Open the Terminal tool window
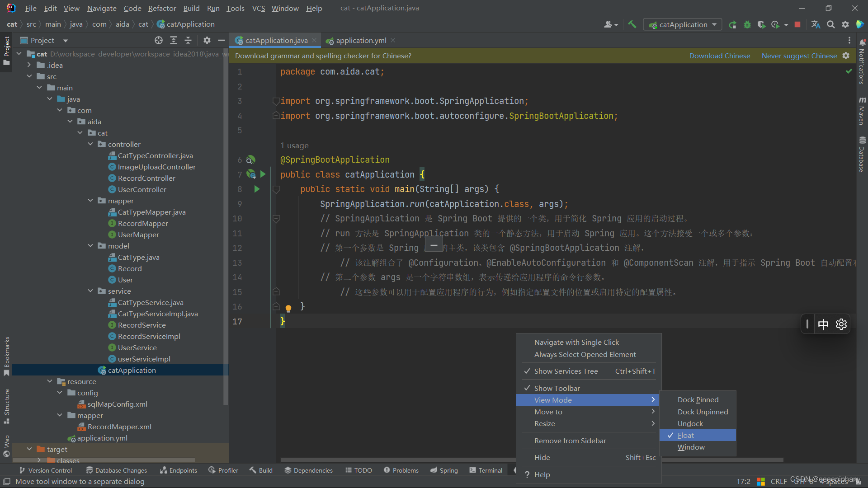The image size is (868, 488). point(486,470)
